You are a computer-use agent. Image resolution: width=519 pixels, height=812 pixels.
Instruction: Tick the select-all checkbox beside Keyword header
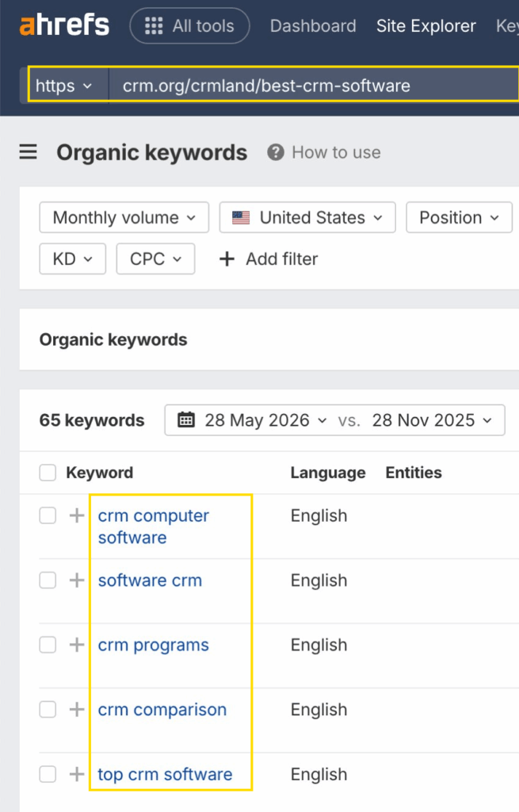(x=48, y=473)
